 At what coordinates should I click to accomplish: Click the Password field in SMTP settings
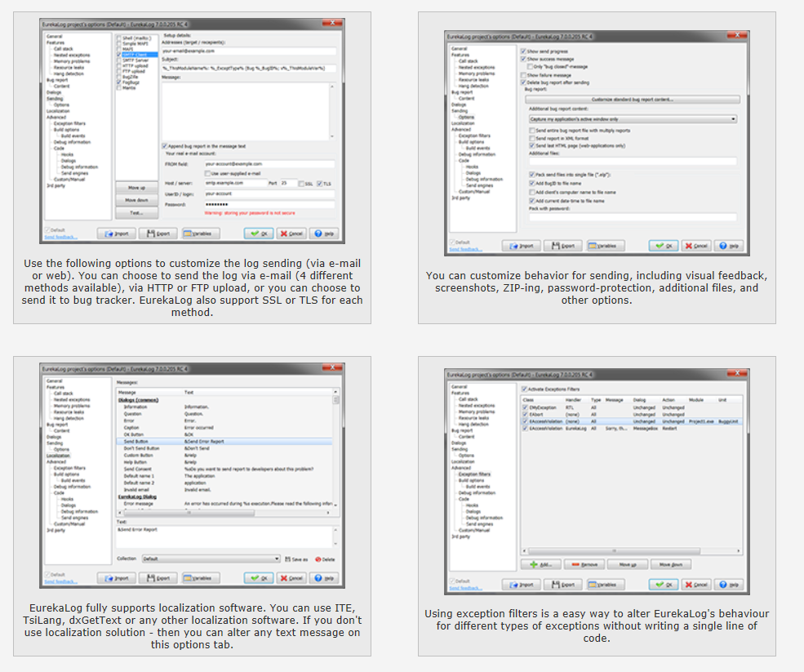(x=269, y=205)
